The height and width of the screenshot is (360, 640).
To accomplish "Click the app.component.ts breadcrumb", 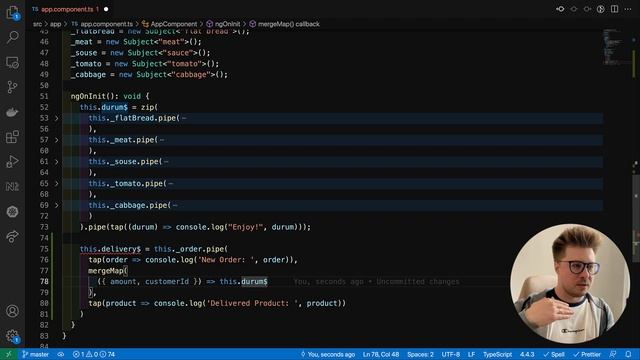I will [102, 24].
